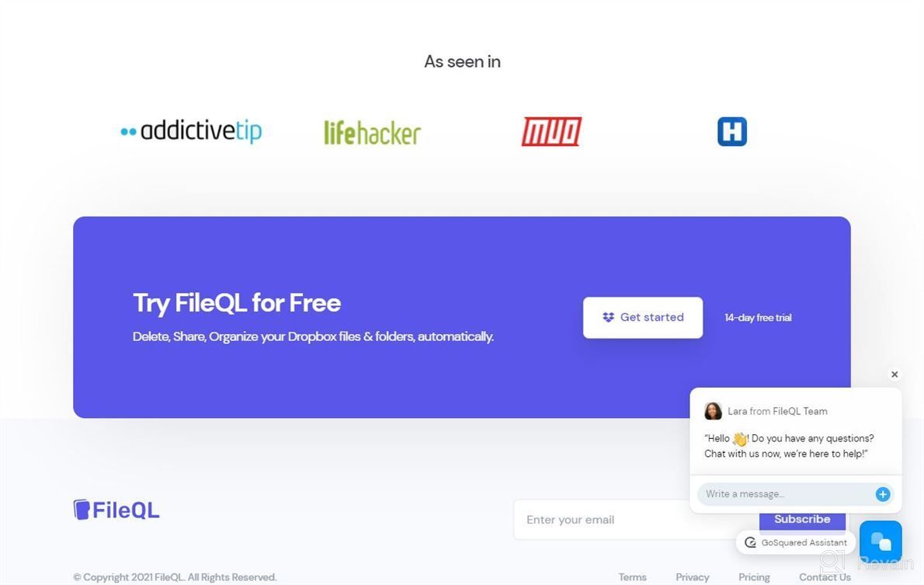
Task: Close the chat popup with X
Action: pos(894,374)
